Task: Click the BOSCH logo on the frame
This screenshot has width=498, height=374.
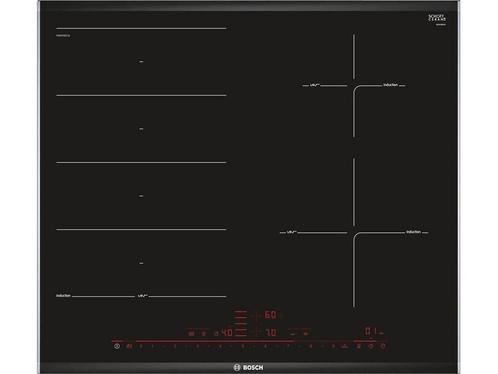Action: (x=248, y=367)
